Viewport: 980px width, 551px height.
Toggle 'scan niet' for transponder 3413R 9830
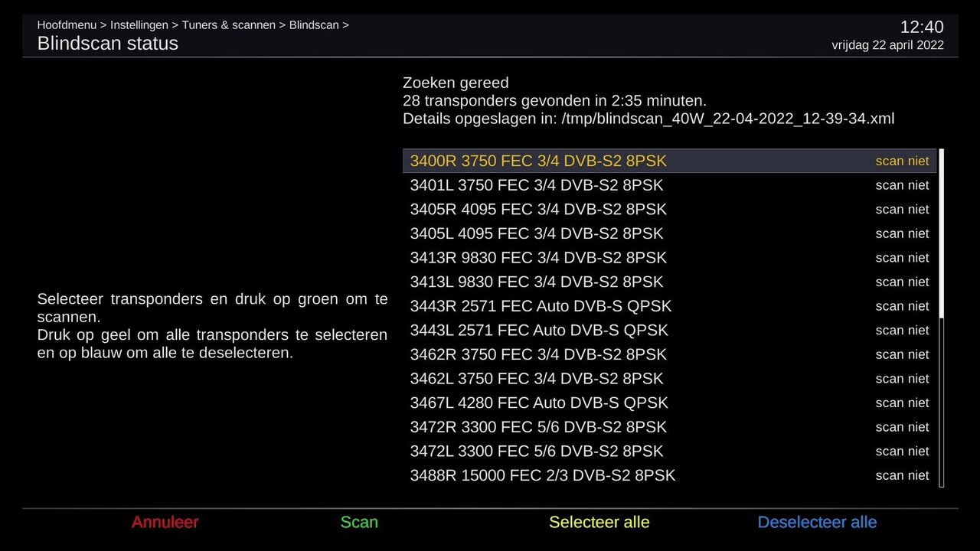(902, 258)
